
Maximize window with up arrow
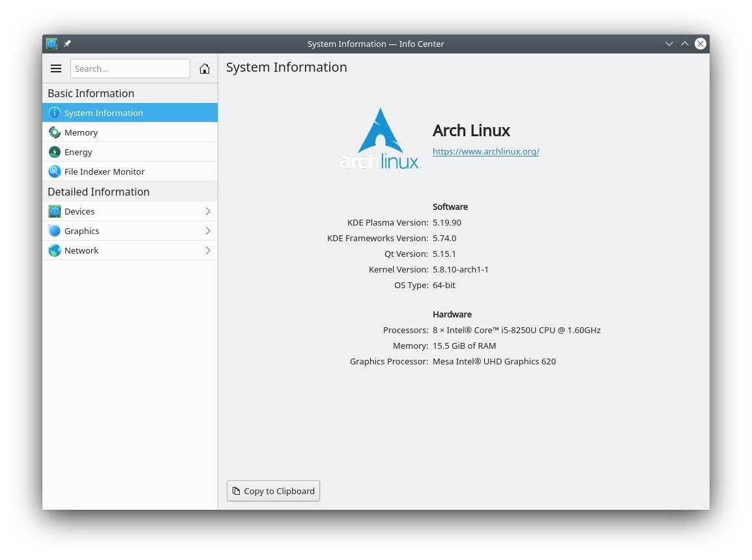point(685,44)
